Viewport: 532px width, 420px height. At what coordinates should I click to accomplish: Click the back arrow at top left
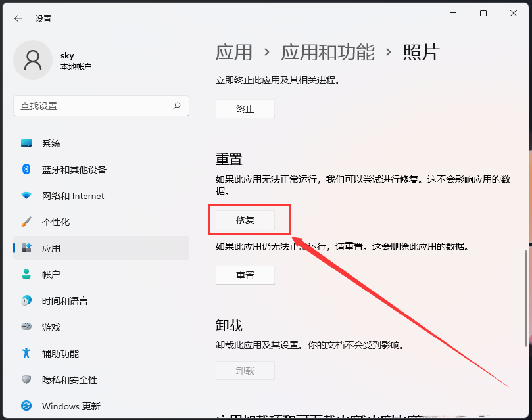[x=18, y=18]
